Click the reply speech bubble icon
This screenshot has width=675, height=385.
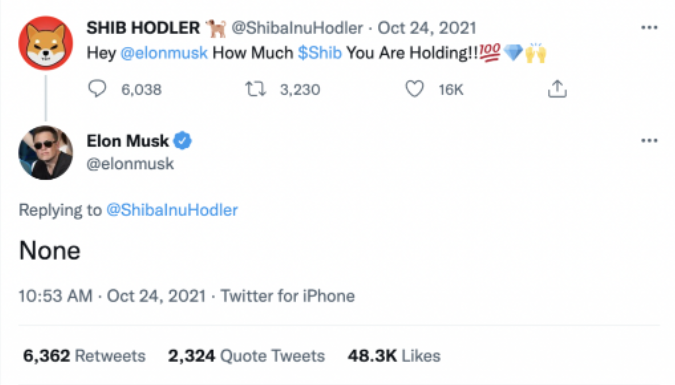click(97, 89)
